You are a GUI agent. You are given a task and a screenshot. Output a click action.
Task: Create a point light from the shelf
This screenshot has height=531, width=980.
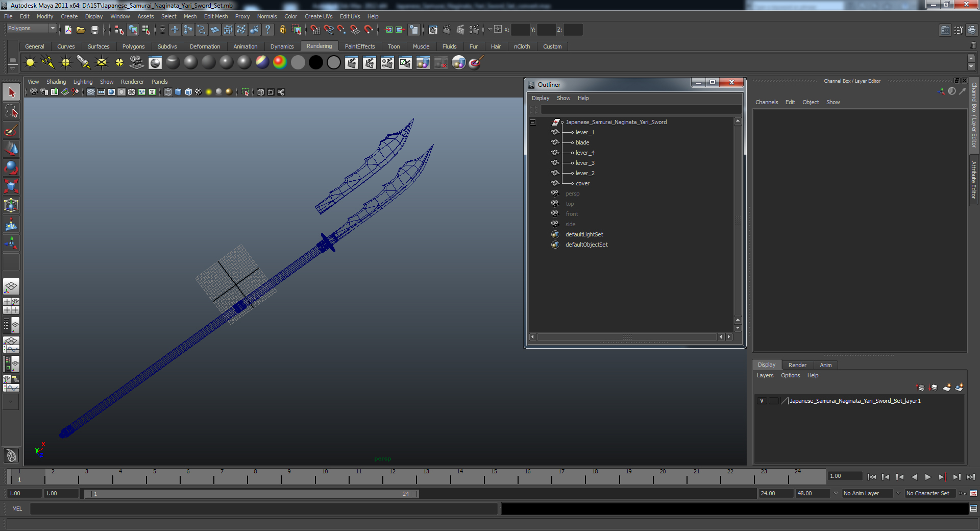(66, 63)
